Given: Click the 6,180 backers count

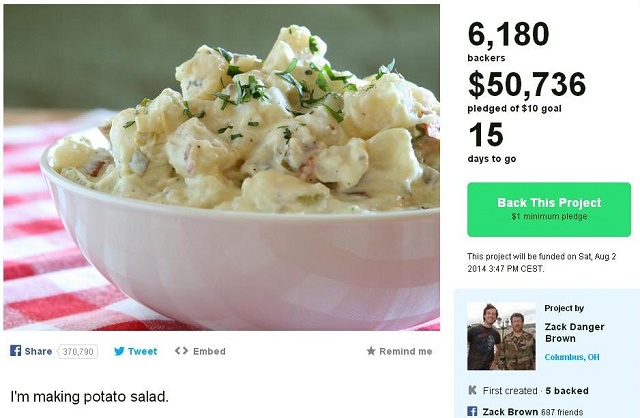Looking at the screenshot, I should pos(509,35).
